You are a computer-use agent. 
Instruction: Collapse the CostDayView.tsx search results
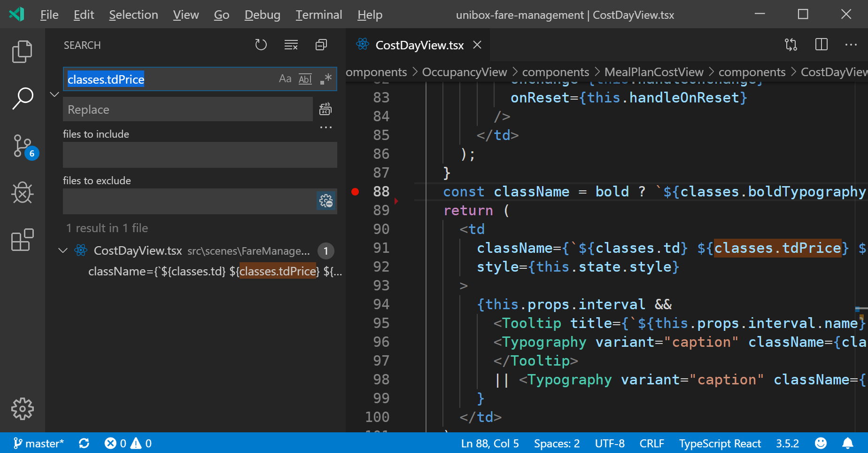click(x=63, y=250)
